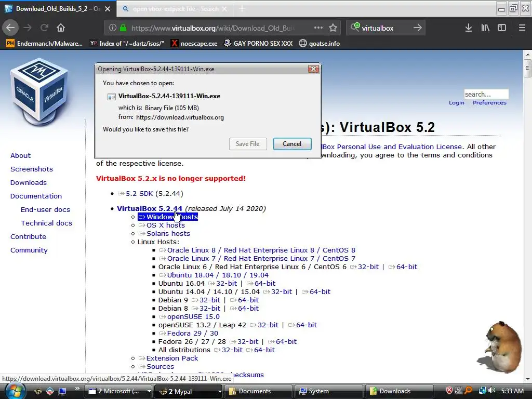The image size is (532, 399).
Task: Open the Community sidebar link
Action: [29, 250]
